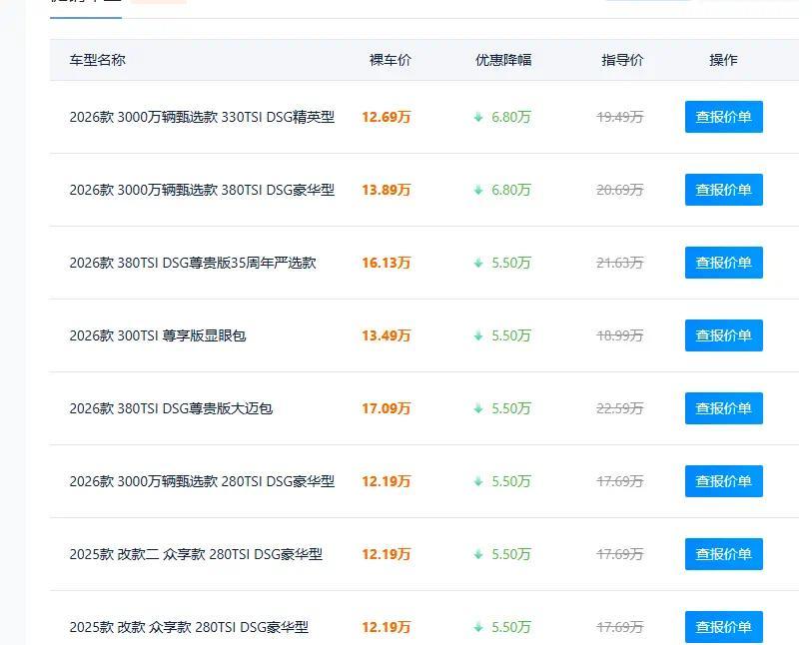Viewport: 812px width, 645px height.
Task: Click the 裸车价 column header
Action: tap(390, 60)
